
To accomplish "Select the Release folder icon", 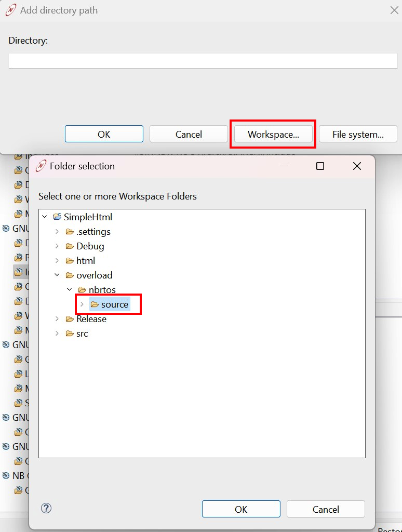I will pos(70,318).
